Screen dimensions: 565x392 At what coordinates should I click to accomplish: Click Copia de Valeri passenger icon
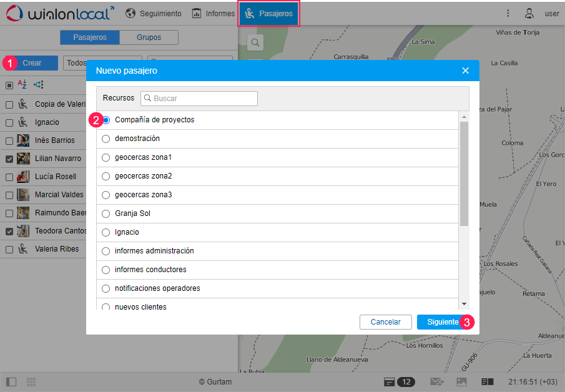pos(22,104)
